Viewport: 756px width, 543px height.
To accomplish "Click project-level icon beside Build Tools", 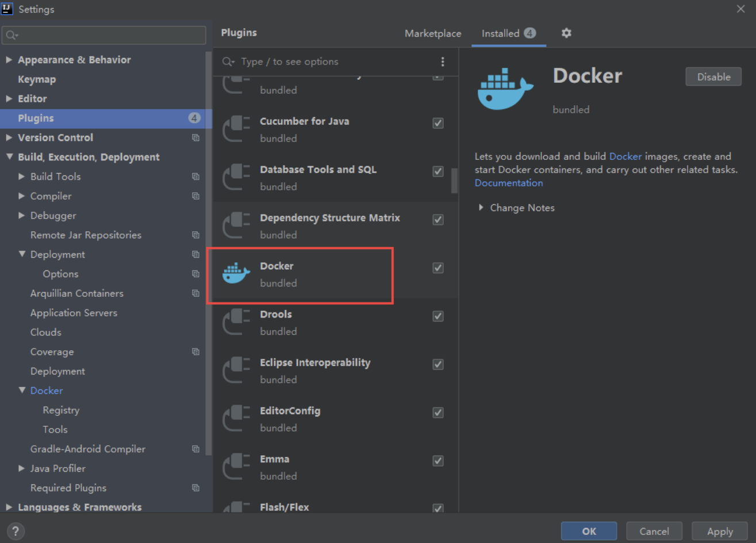I will [195, 177].
